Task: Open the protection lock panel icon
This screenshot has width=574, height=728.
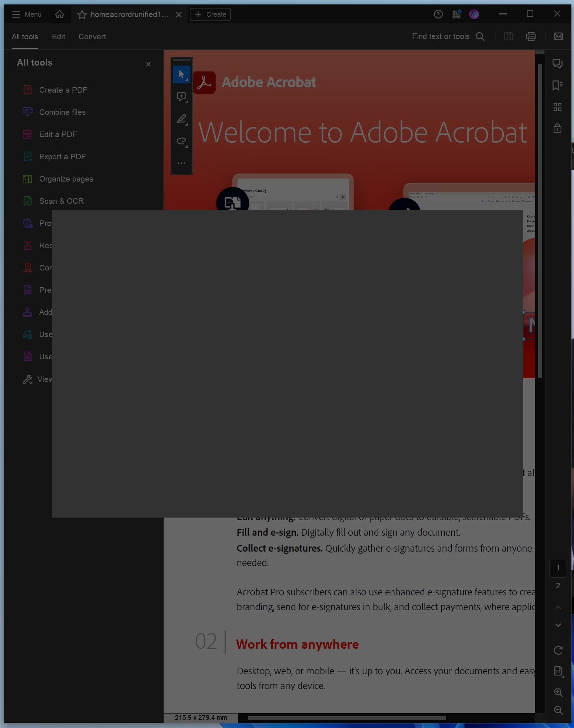Action: click(x=557, y=128)
